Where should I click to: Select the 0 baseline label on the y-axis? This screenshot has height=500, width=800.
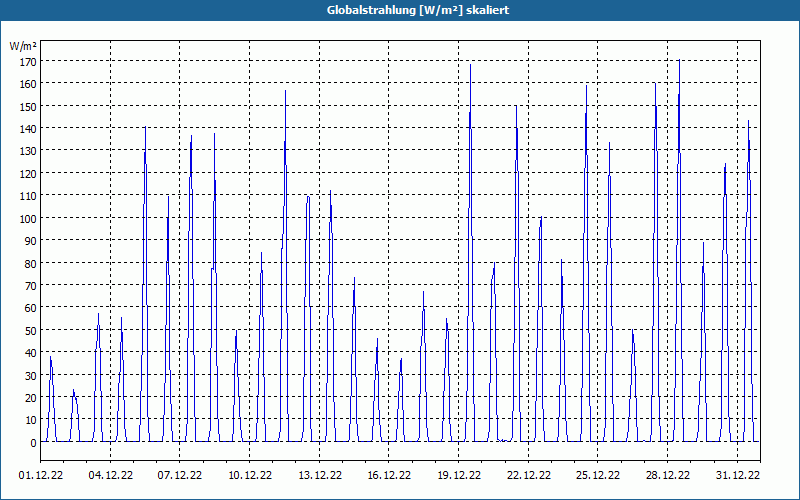[33, 443]
